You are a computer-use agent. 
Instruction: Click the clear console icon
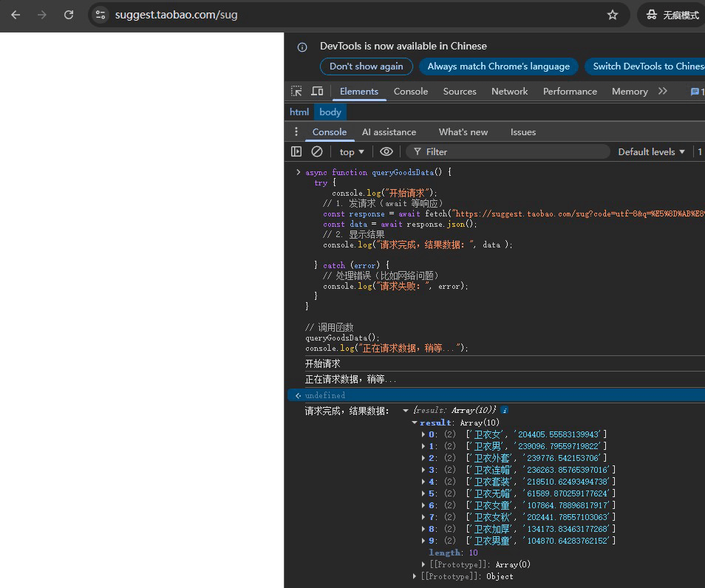tap(317, 151)
